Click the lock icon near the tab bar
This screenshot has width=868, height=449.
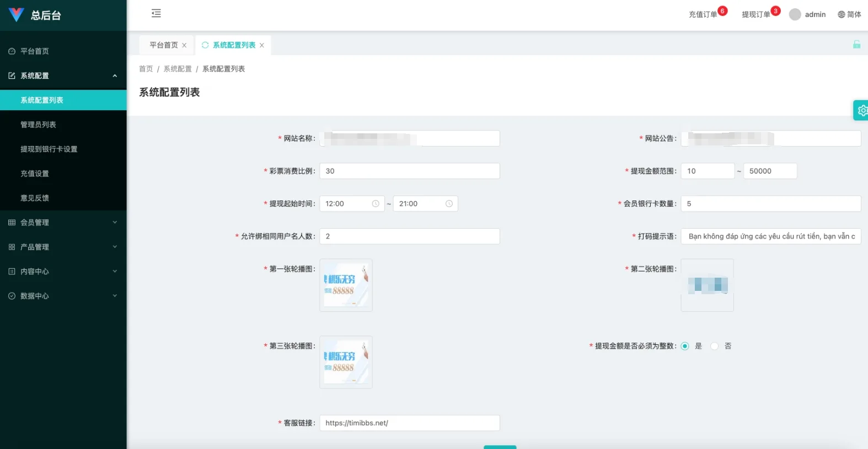(x=856, y=45)
